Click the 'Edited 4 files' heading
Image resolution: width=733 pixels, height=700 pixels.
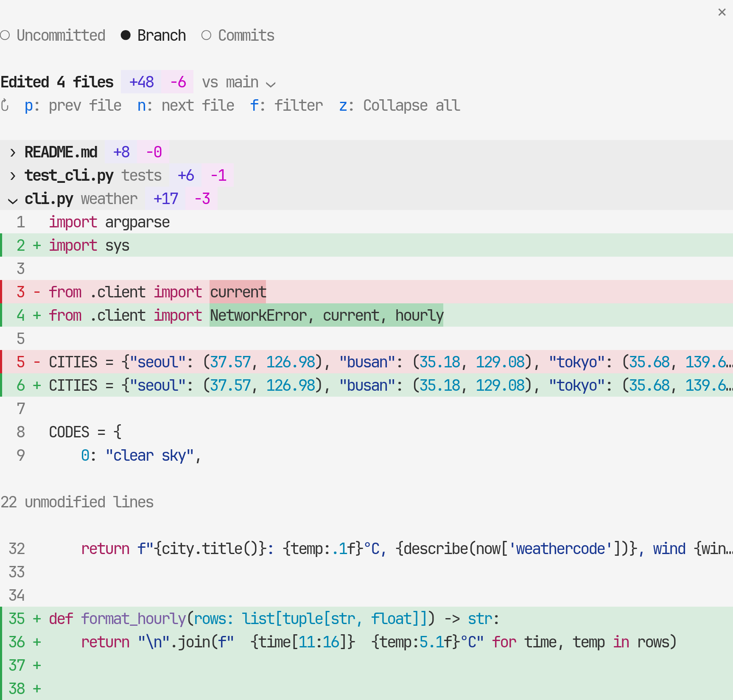[57, 82]
